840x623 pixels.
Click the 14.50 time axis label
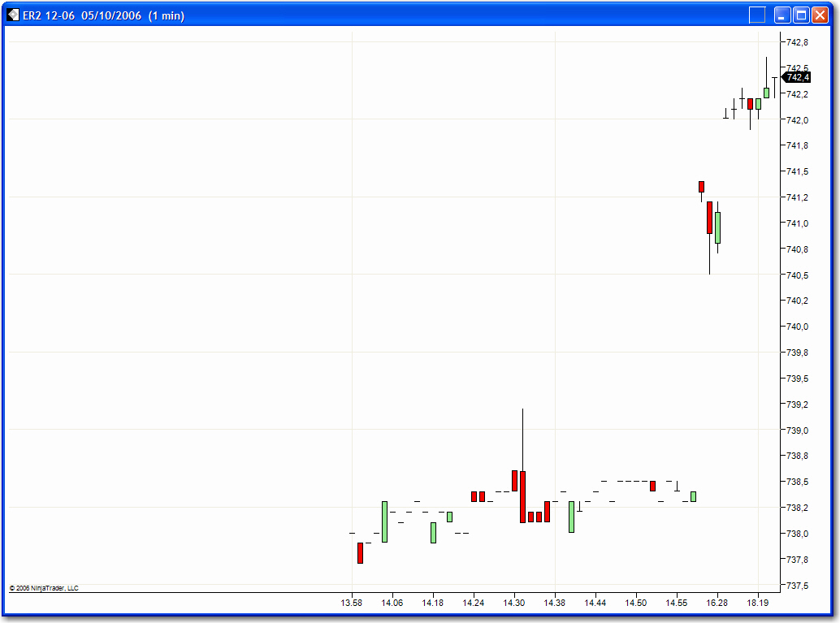coord(636,604)
